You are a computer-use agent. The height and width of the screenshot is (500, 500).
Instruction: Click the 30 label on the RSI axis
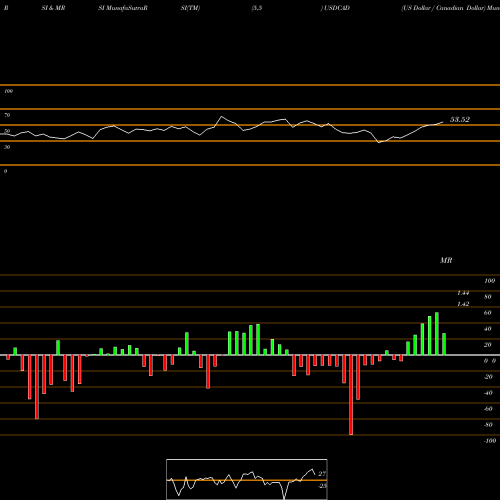coord(7,147)
